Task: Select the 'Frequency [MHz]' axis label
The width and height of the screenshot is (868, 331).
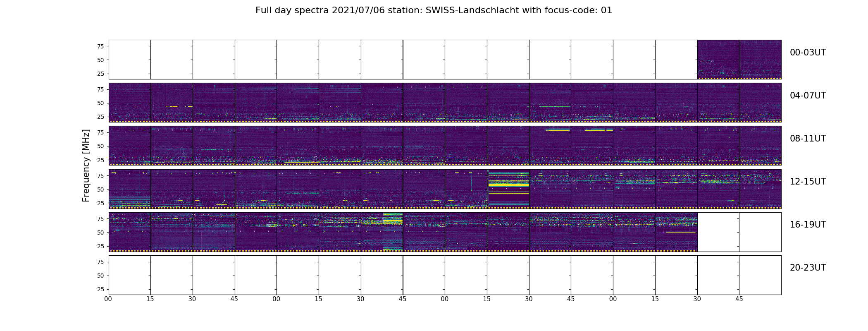Action: (x=86, y=165)
